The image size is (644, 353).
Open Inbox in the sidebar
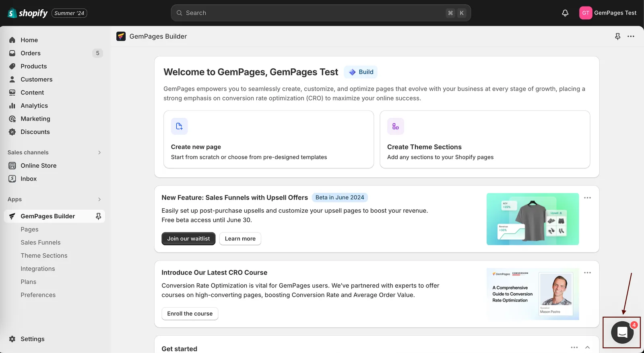click(x=29, y=179)
